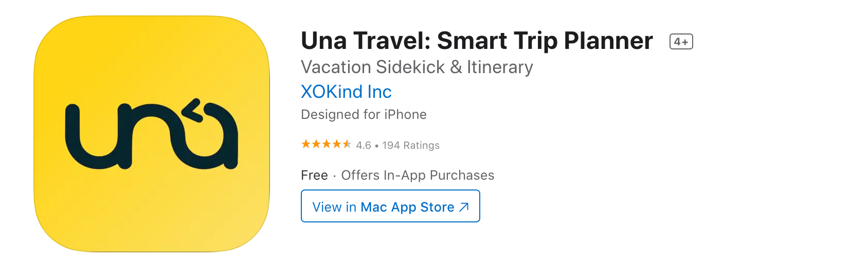Click the 4+ age rating badge

[x=681, y=42]
